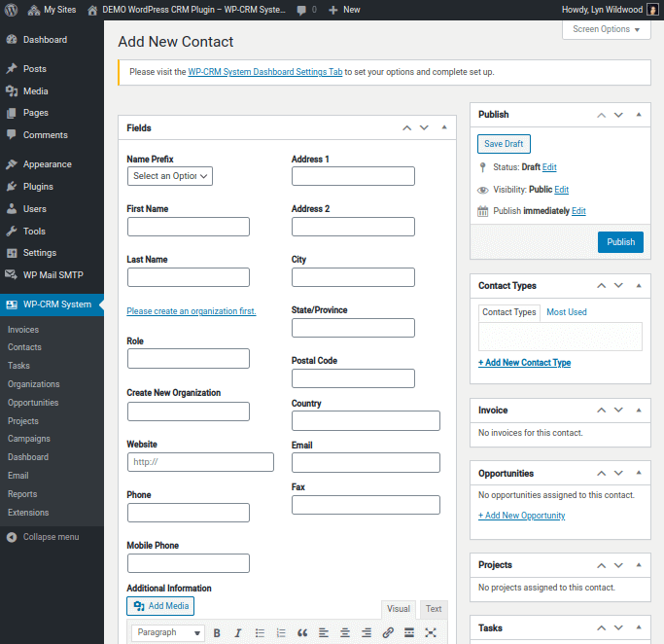
Task: Toggle the Fields panel collapse triangle
Action: [444, 127]
